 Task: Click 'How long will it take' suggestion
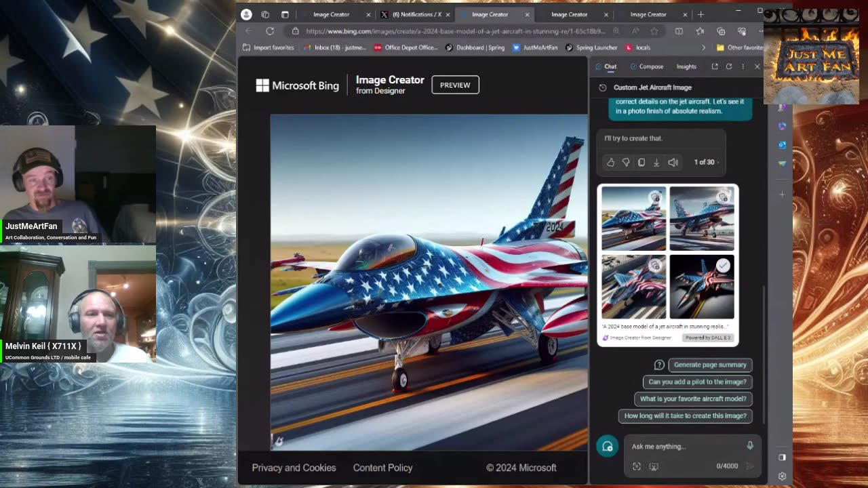tap(685, 415)
